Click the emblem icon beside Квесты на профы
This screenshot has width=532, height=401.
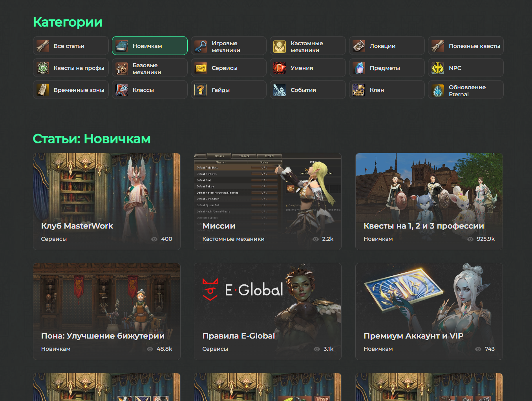click(43, 68)
